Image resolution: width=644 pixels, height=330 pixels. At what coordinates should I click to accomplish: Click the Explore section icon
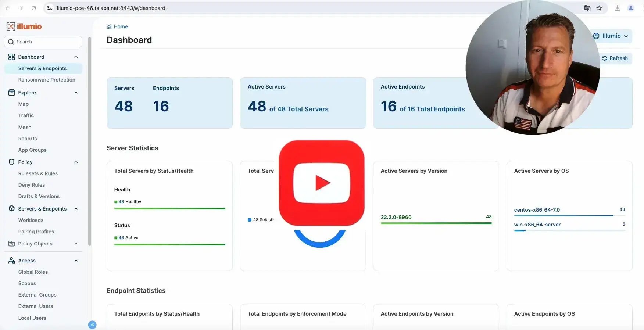click(12, 93)
